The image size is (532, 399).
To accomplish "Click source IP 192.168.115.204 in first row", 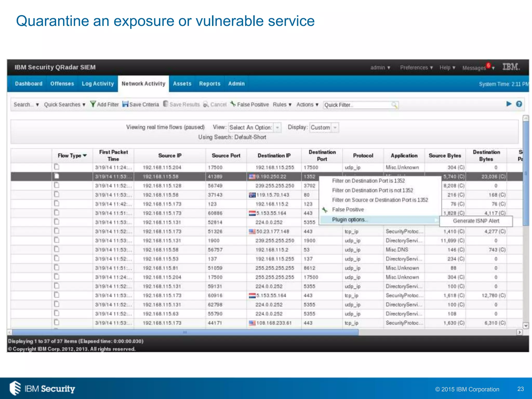I will 162,168.
